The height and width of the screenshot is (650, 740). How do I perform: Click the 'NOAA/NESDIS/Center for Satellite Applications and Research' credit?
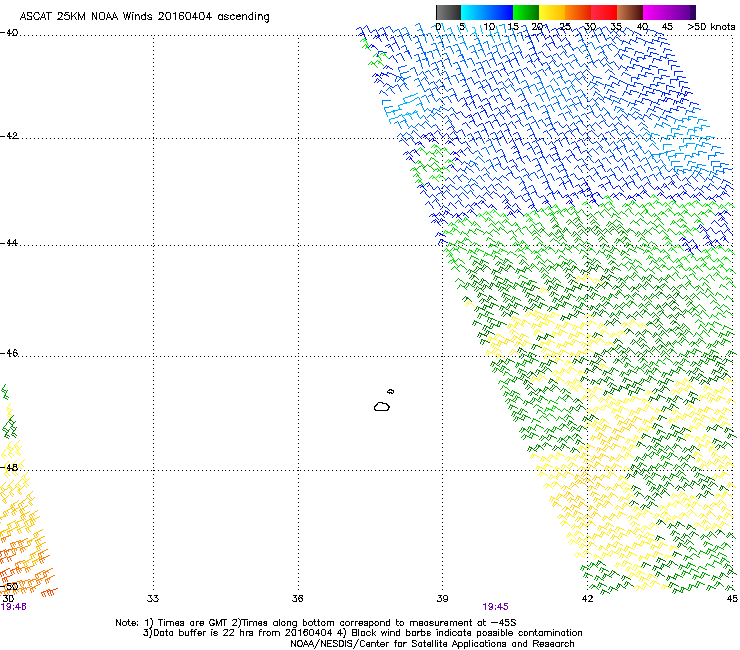tap(432, 644)
